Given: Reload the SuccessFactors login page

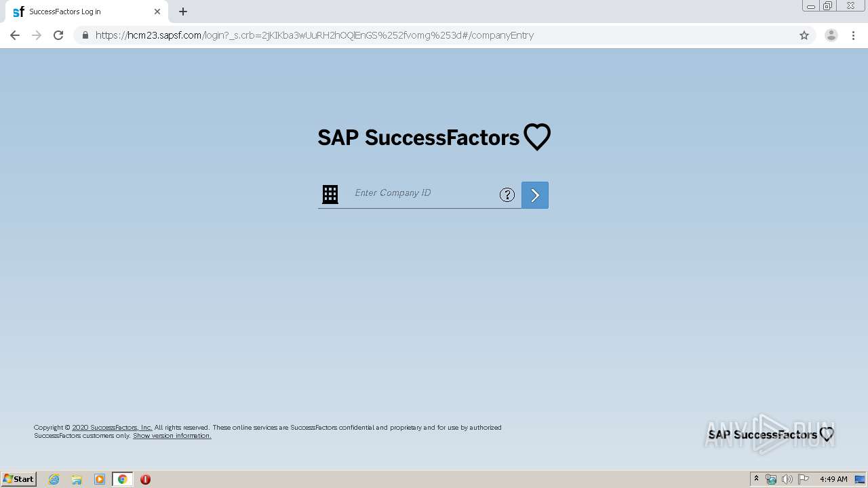Looking at the screenshot, I should [x=58, y=35].
